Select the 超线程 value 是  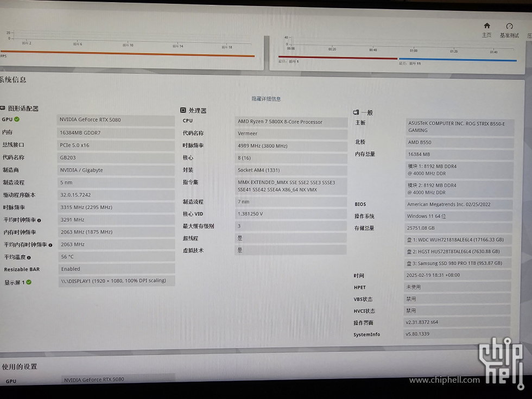(x=291, y=238)
